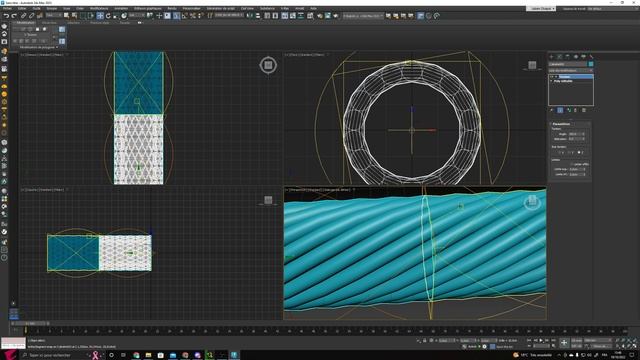Switch to the Hierarchy command panel tab
Image resolution: width=640 pixels, height=360 pixels.
[567, 57]
